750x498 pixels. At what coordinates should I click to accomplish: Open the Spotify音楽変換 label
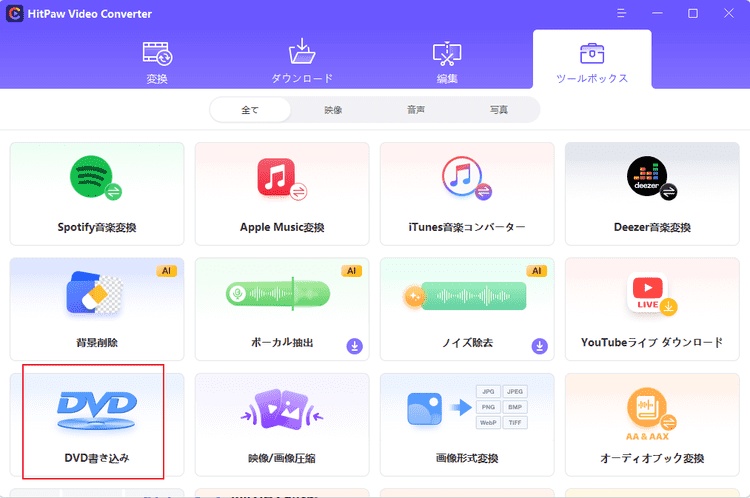point(97,227)
